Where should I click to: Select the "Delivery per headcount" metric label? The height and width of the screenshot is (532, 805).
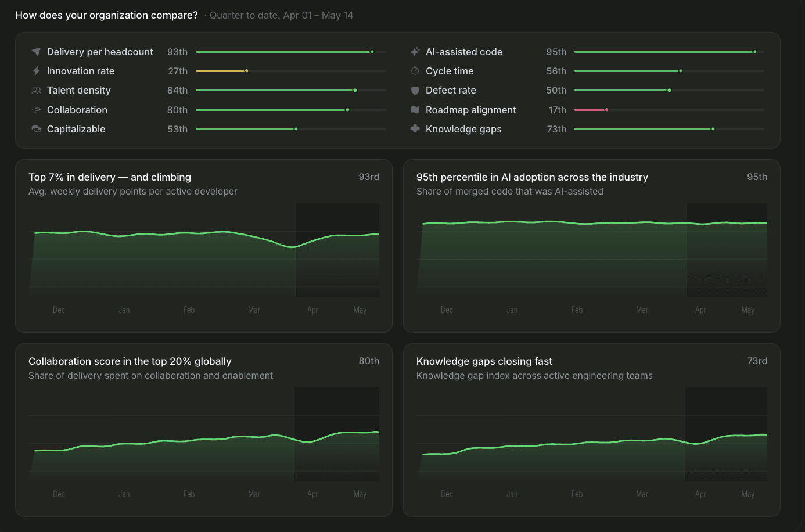click(x=100, y=52)
